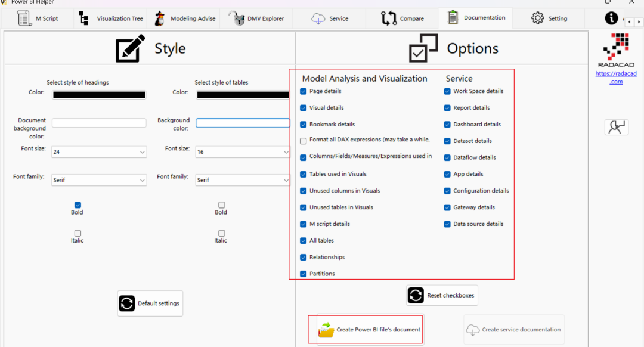The image size is (644, 347).
Task: Click the Documentation clipboard icon
Action: [453, 18]
